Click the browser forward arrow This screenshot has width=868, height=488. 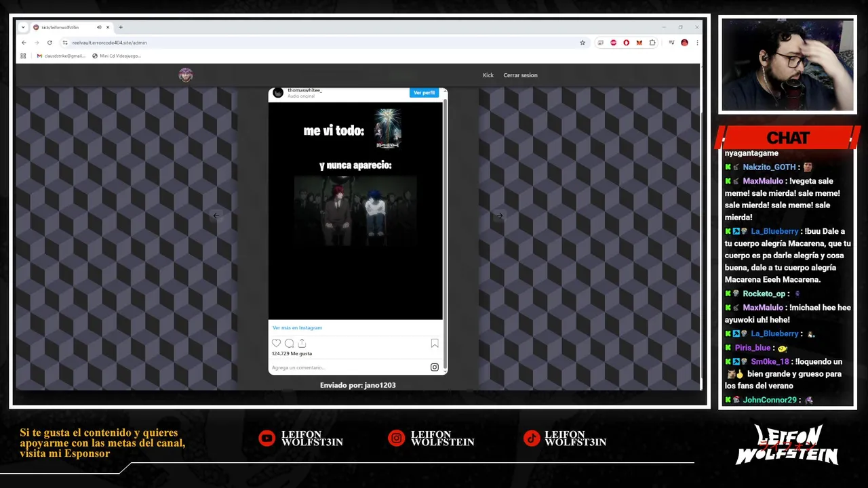coord(37,43)
